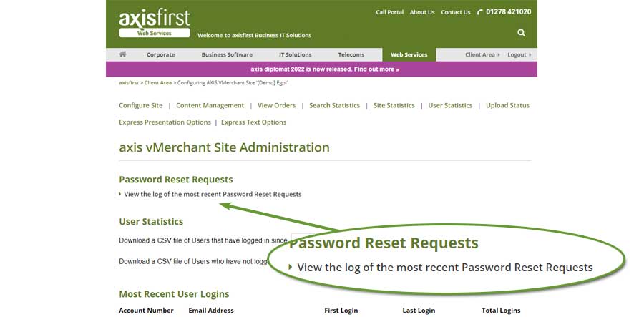The height and width of the screenshot is (317, 644).
Task: Click the Total Logins column header
Action: pos(501,311)
